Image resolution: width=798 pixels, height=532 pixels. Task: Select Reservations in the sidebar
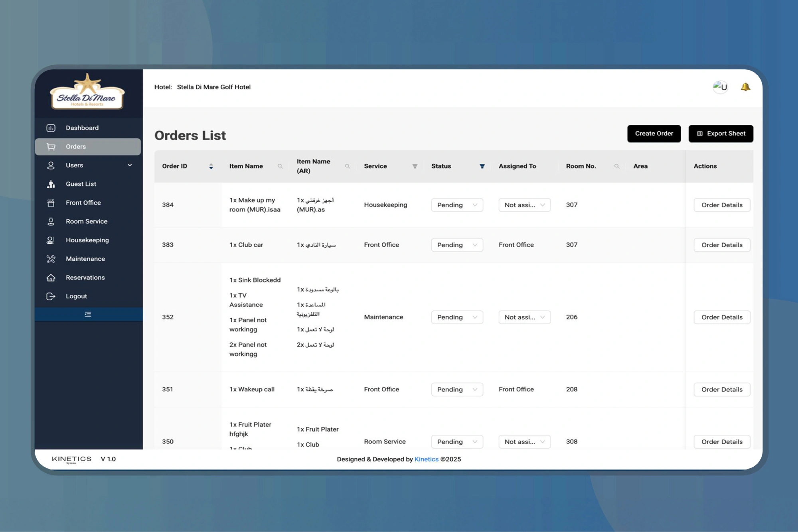(85, 278)
